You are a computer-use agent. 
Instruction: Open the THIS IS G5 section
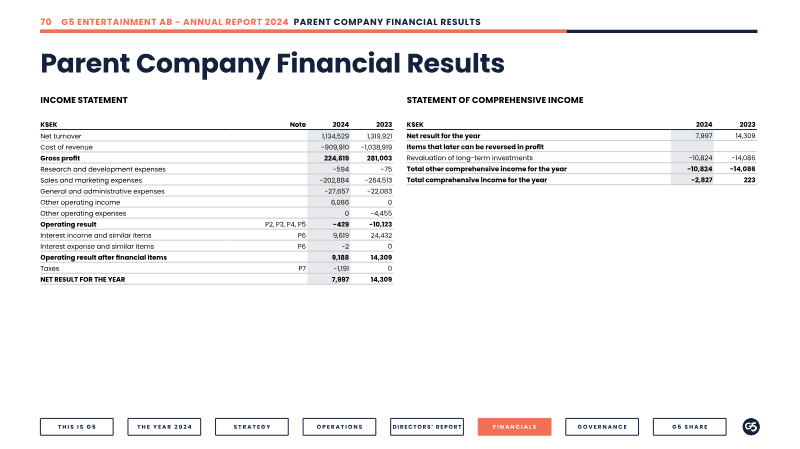(x=77, y=427)
